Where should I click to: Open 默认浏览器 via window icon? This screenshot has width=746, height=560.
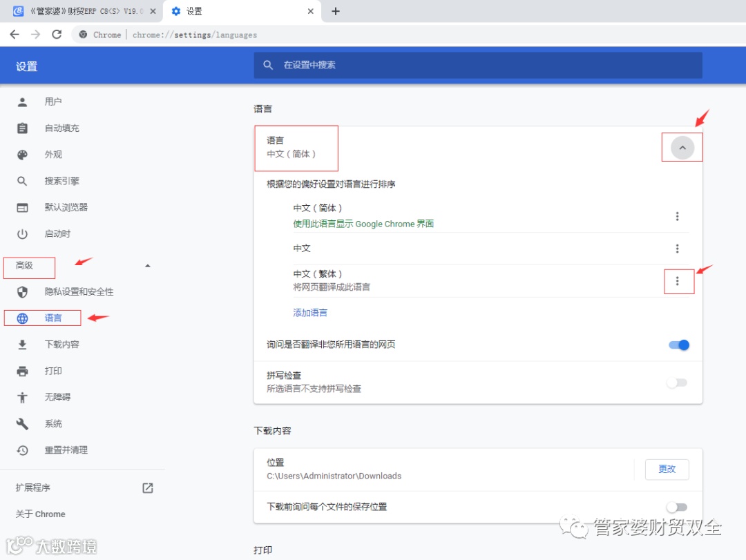pyautogui.click(x=22, y=207)
